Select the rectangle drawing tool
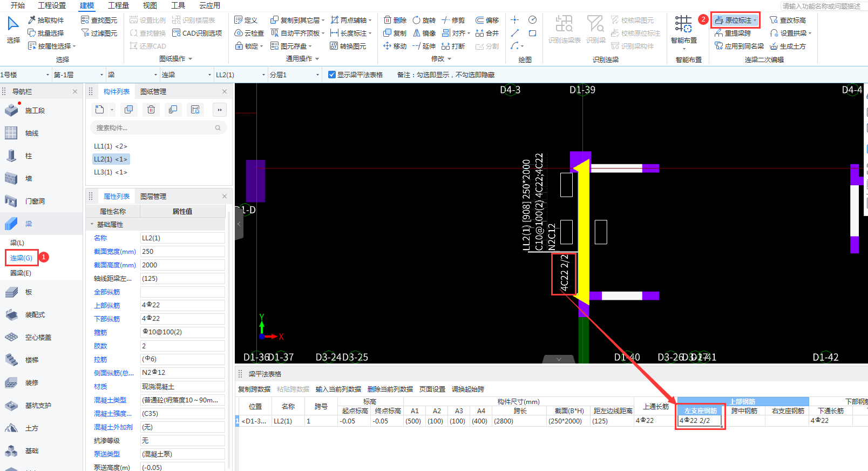The height and width of the screenshot is (471, 868). click(532, 33)
